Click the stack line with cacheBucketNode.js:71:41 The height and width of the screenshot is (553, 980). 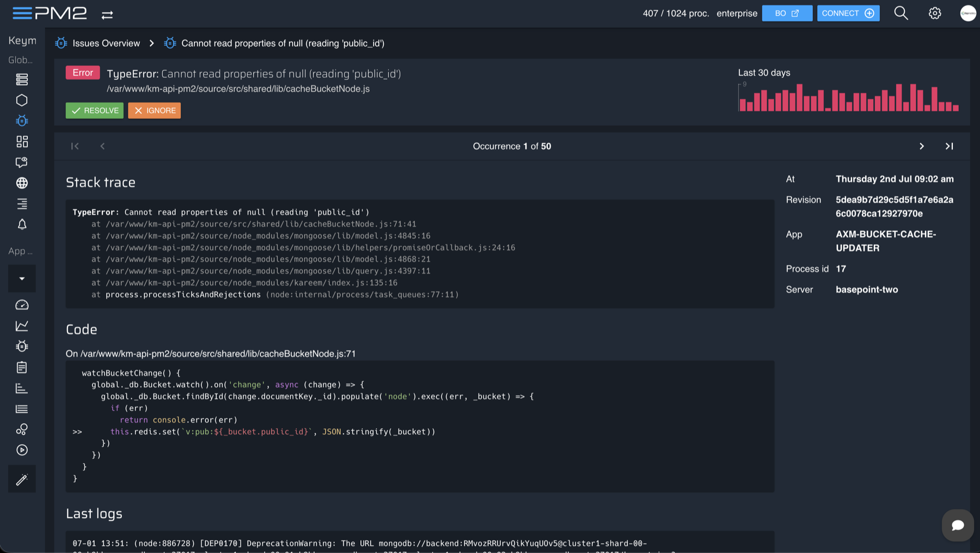tap(254, 224)
